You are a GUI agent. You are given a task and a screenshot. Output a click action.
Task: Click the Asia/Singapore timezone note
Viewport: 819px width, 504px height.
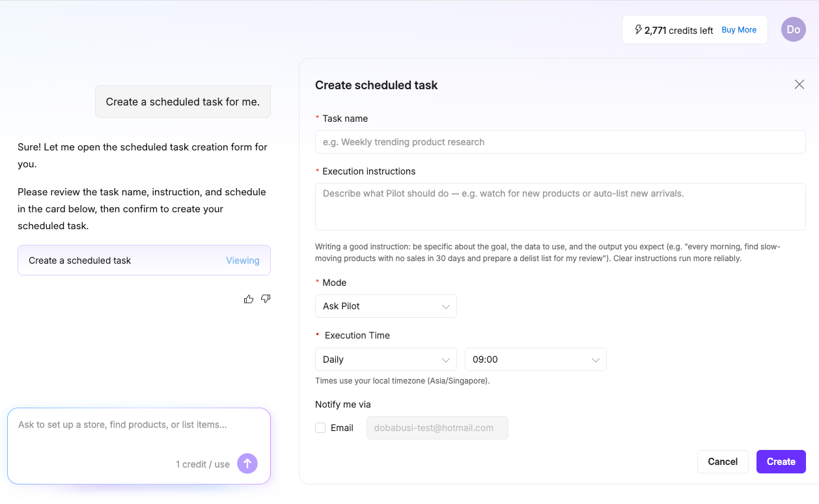(402, 380)
